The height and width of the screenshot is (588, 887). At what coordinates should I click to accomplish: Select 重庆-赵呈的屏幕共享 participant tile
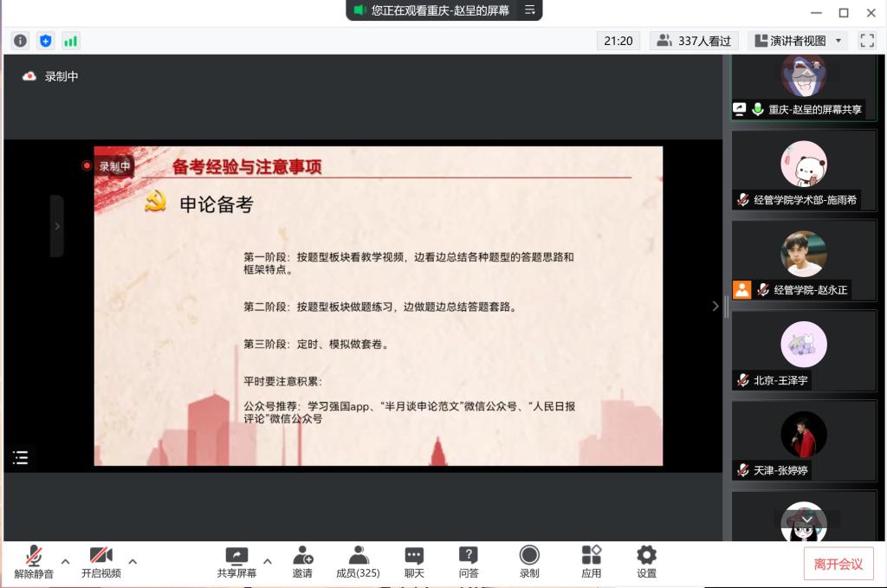point(804,87)
